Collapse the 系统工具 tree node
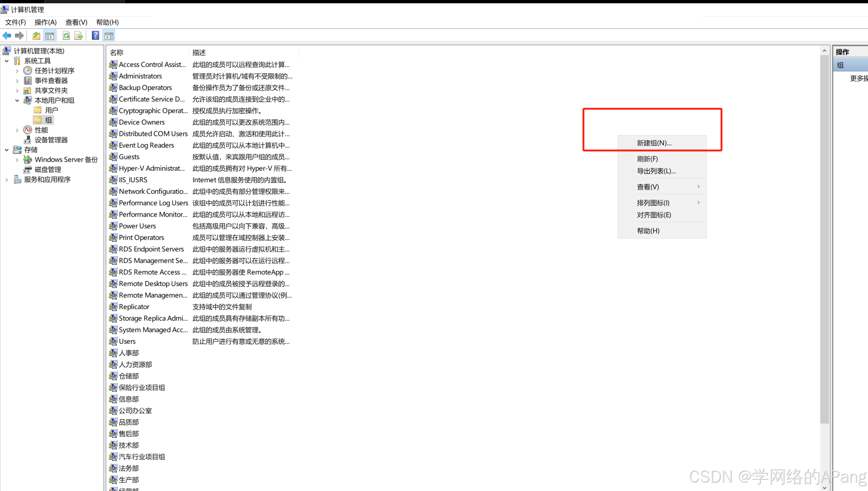The width and height of the screenshot is (868, 491). [x=7, y=61]
